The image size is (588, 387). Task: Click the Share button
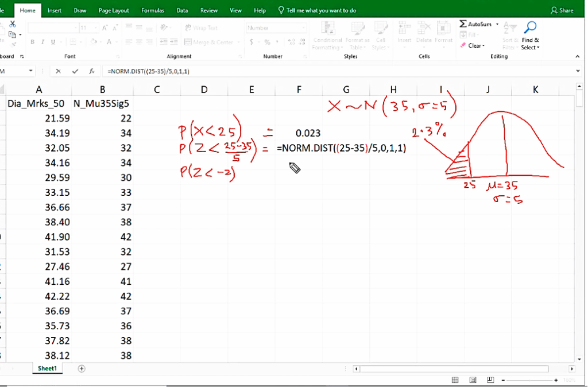[562, 10]
